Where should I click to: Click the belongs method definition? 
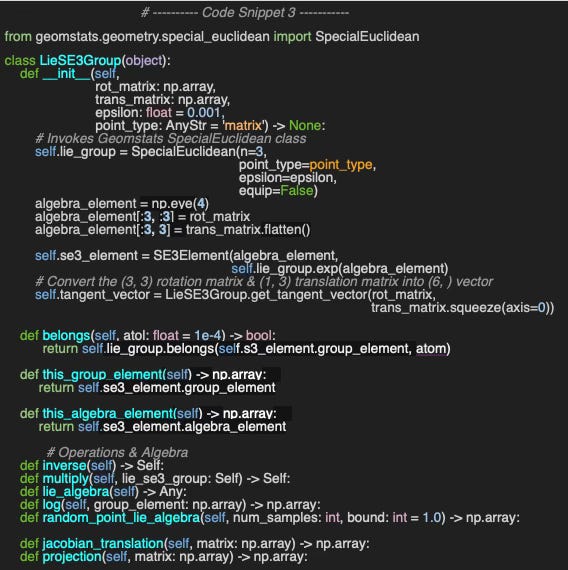tap(148, 336)
